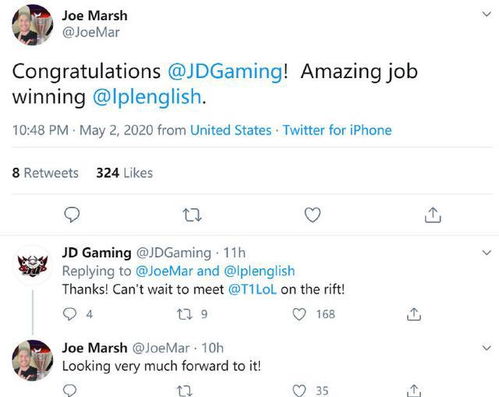This screenshot has height=397, width=499.
Task: View the 324 Likes list
Action: [124, 173]
